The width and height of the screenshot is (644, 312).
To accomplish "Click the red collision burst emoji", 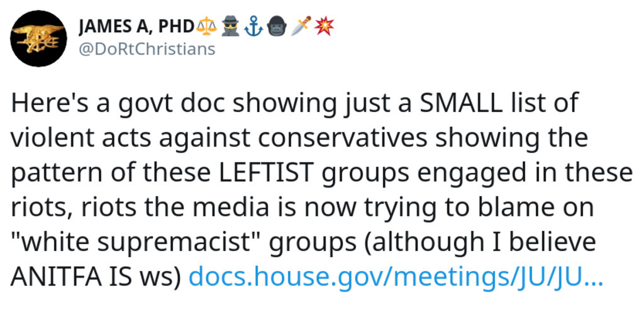I will (x=325, y=27).
